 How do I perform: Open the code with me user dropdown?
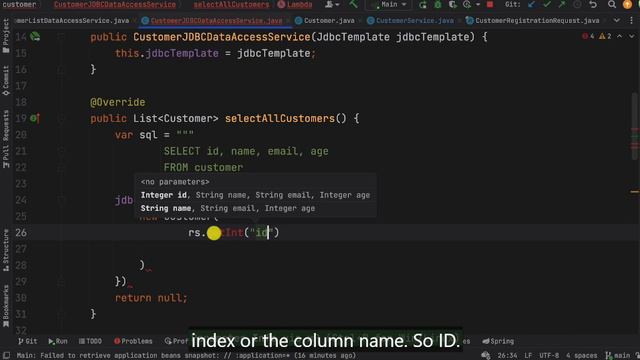332,4
